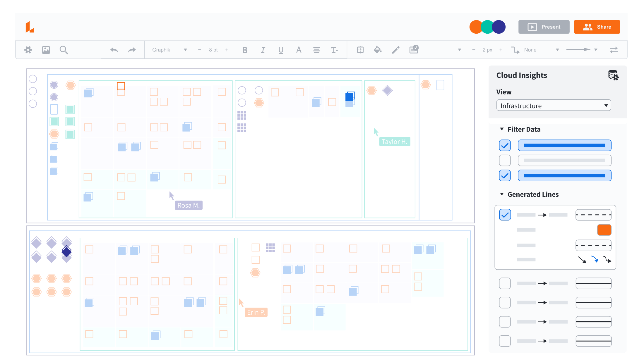The height and width of the screenshot is (362, 644).
Task: Click the Share button
Action: click(x=597, y=27)
